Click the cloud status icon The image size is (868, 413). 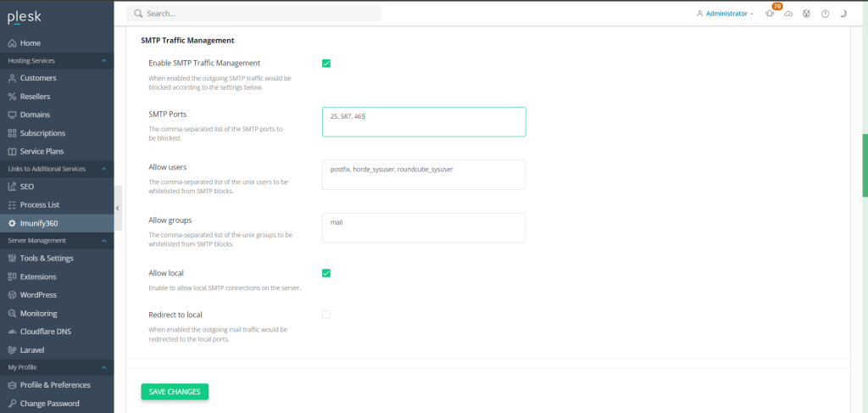pyautogui.click(x=788, y=14)
